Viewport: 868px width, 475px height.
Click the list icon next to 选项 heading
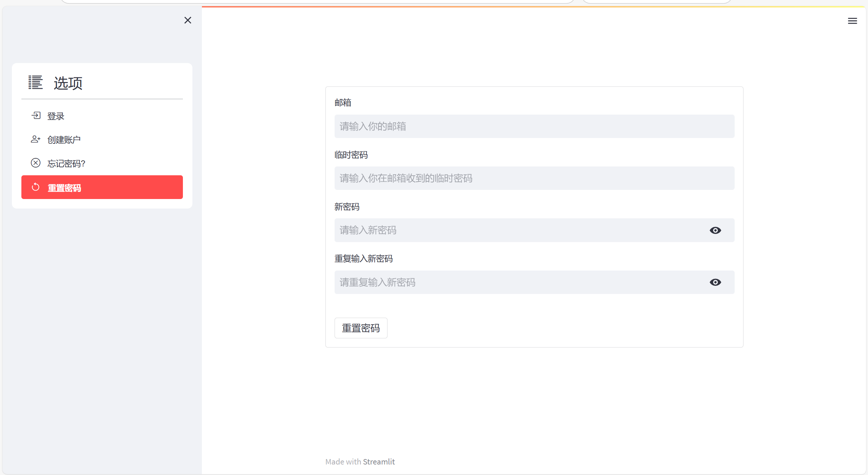pyautogui.click(x=35, y=82)
